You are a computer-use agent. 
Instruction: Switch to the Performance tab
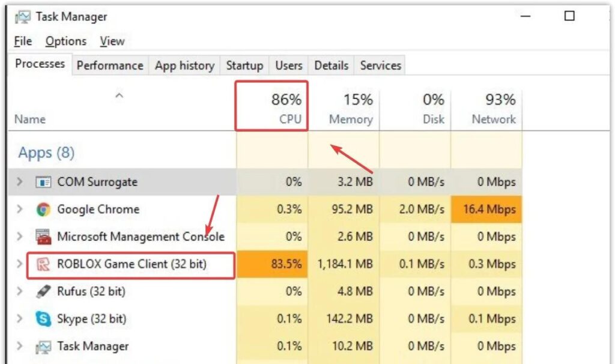(x=111, y=65)
